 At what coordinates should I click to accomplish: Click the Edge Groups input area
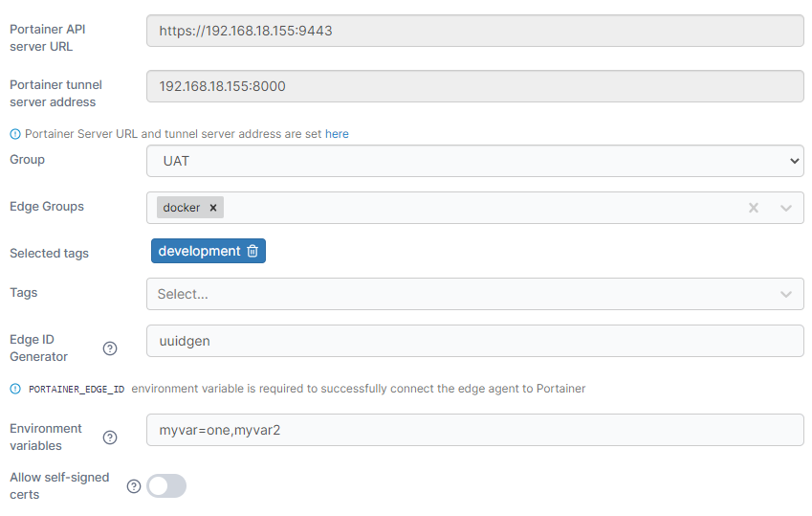point(478,208)
